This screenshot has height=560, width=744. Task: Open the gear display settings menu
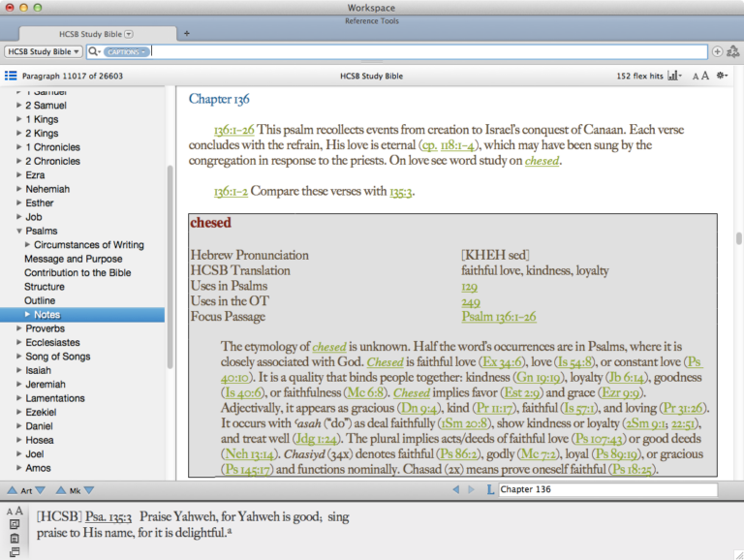(722, 75)
